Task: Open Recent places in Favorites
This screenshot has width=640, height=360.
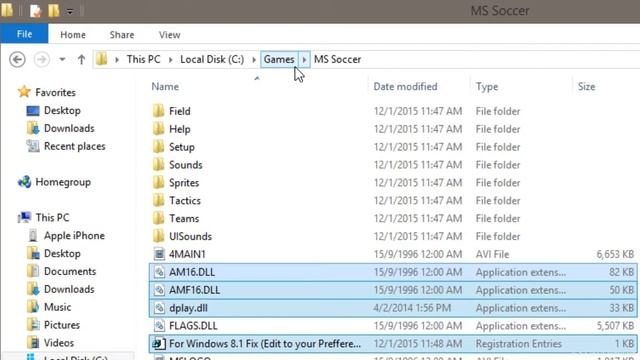Action: (75, 147)
